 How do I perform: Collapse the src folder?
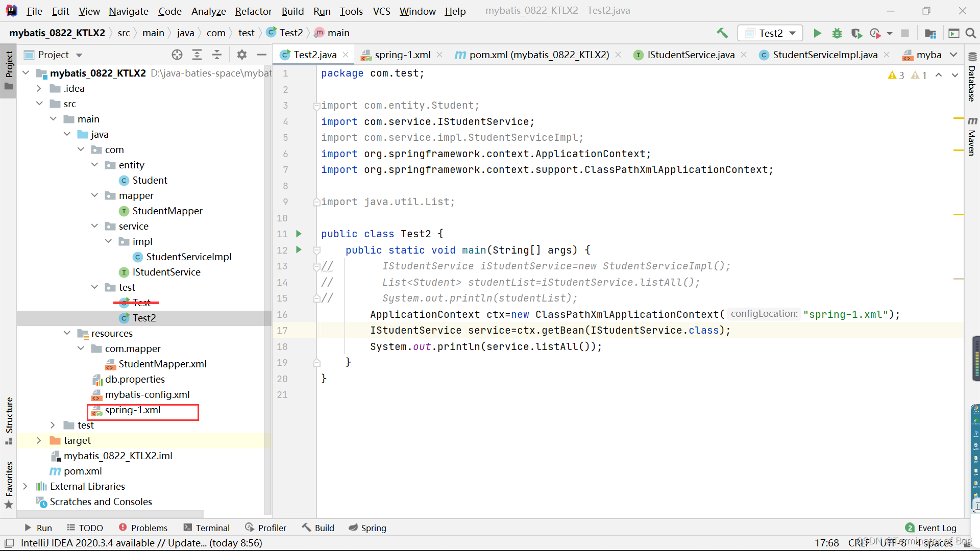(x=39, y=104)
